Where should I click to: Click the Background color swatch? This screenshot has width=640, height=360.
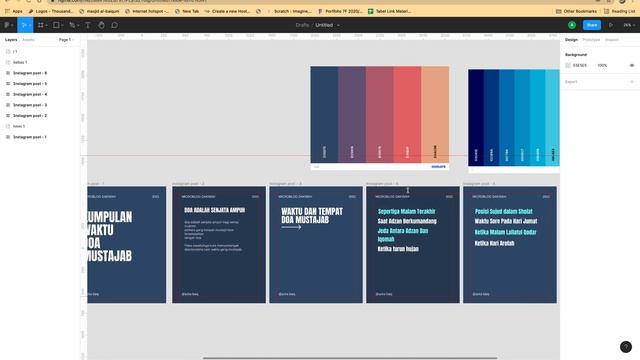tap(568, 65)
